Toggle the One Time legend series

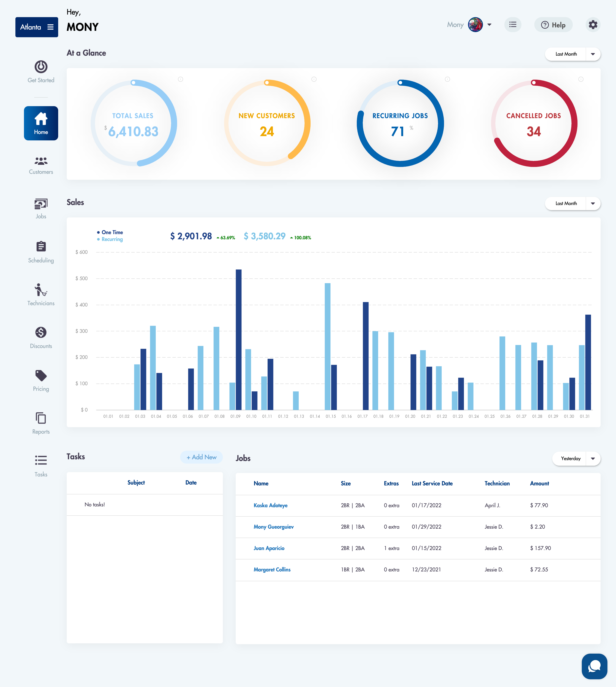[x=112, y=232]
